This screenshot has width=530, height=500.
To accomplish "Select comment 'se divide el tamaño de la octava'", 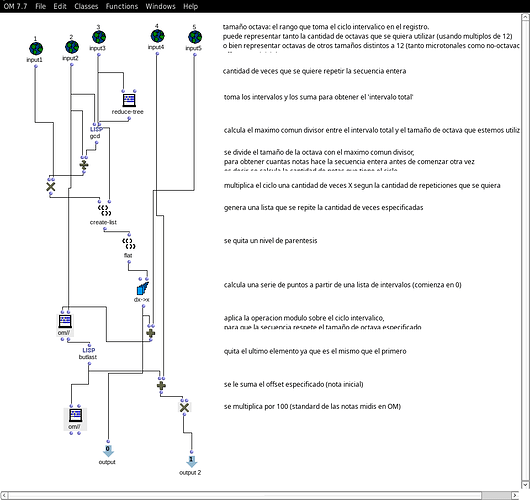I will (x=349, y=160).
